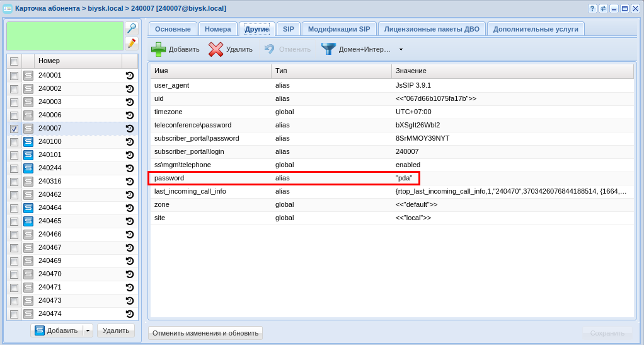Check the box for subscriber 240002
Screen dimensions: 644x345
[x=14, y=89]
